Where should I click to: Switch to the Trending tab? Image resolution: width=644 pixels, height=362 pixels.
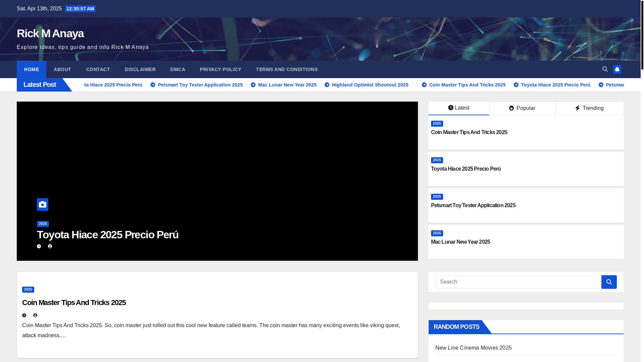click(x=590, y=108)
